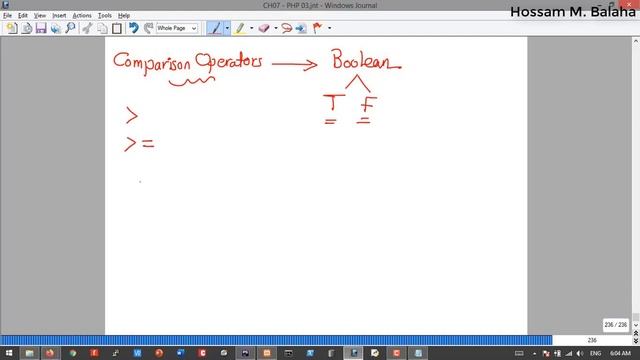640x360 pixels.
Task: Click the ENG language indicator
Action: (x=595, y=353)
